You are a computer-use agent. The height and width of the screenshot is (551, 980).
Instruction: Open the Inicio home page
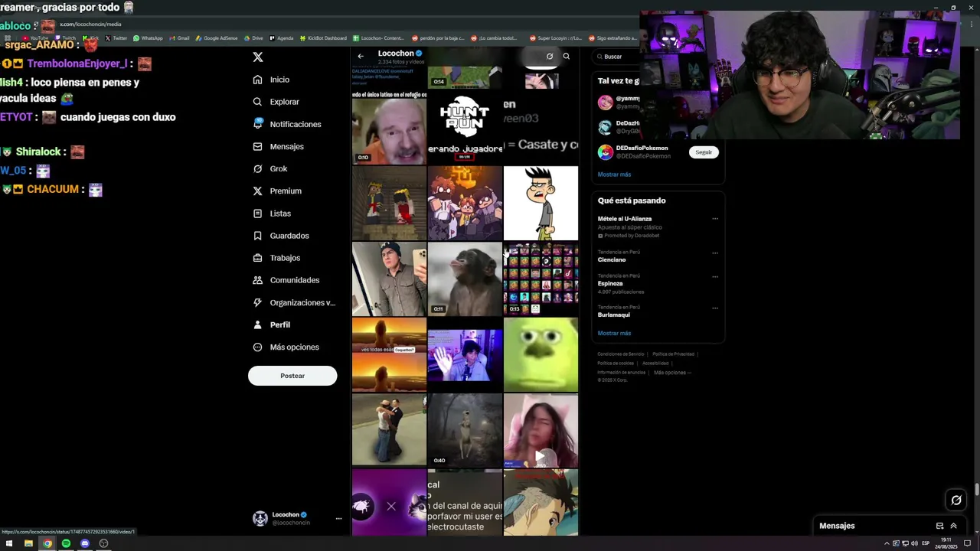[x=271, y=80]
